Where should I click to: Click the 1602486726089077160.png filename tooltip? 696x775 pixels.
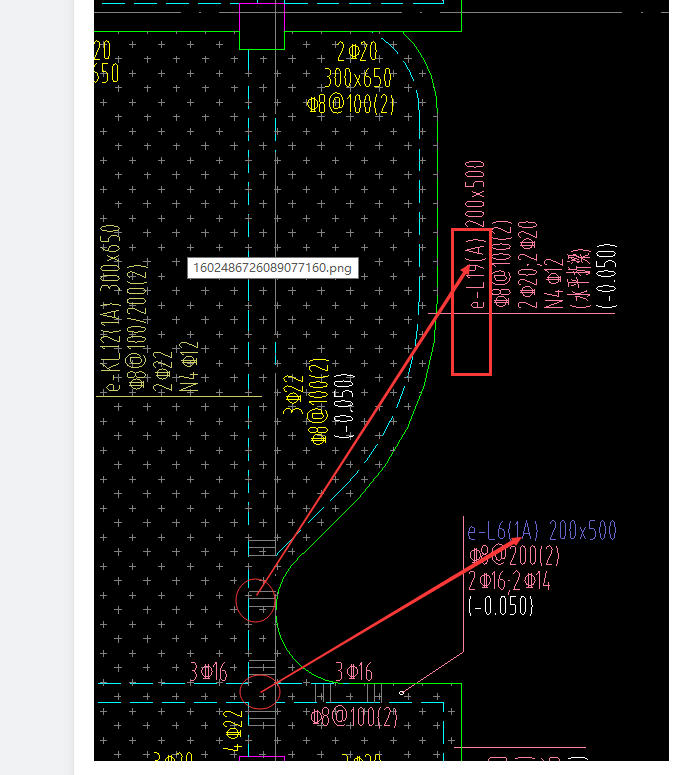pos(273,268)
